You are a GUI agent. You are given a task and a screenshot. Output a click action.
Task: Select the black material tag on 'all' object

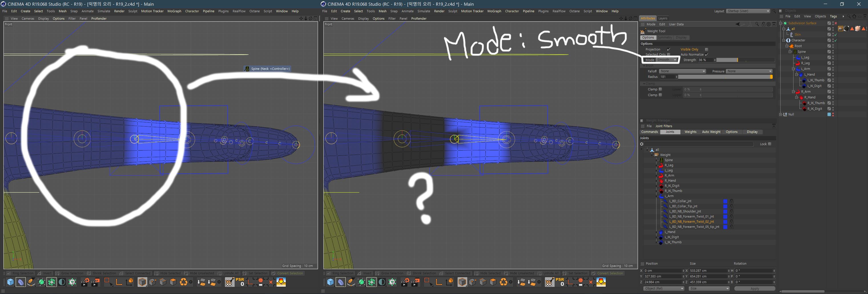846,29
